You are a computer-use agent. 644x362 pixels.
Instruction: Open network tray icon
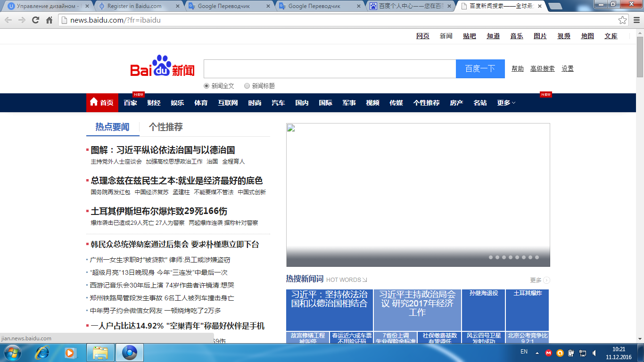point(583,353)
